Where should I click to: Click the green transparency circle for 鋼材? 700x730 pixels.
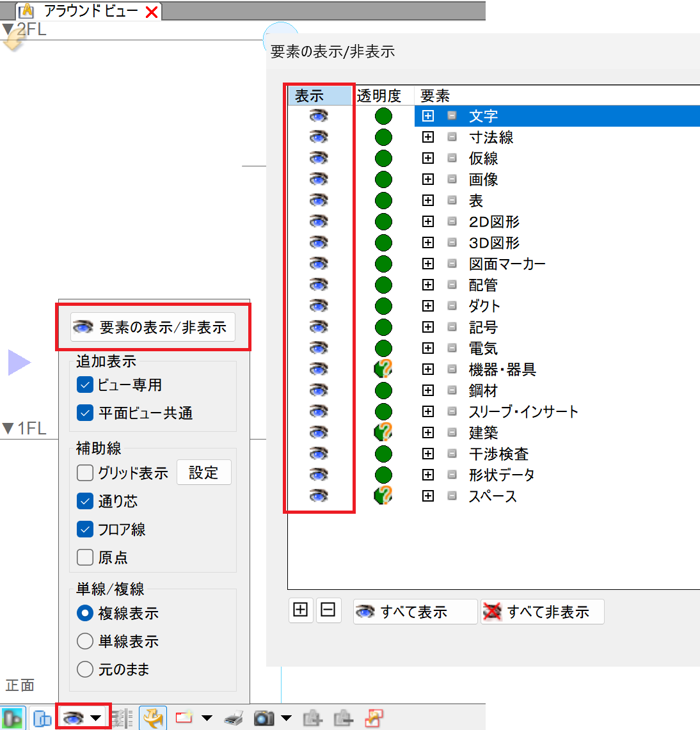click(383, 390)
